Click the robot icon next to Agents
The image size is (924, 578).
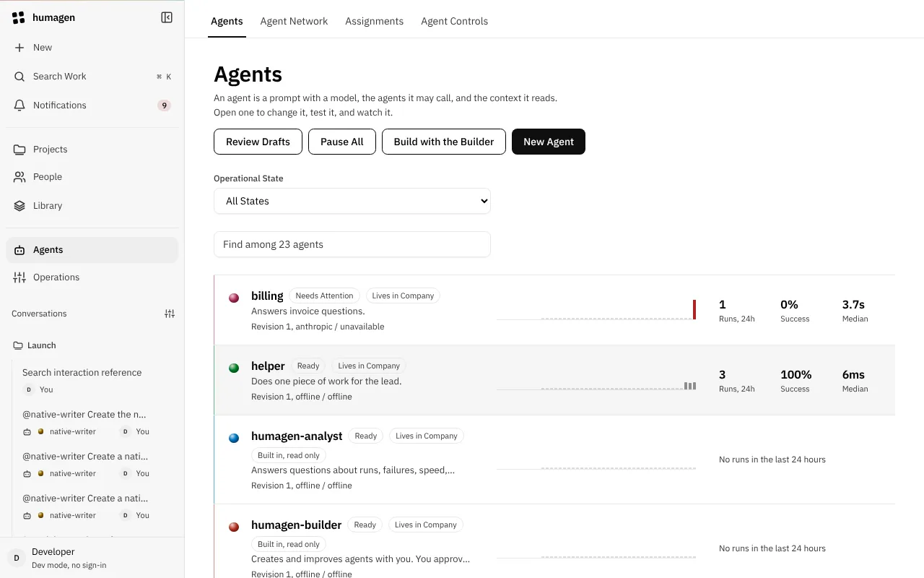19,250
